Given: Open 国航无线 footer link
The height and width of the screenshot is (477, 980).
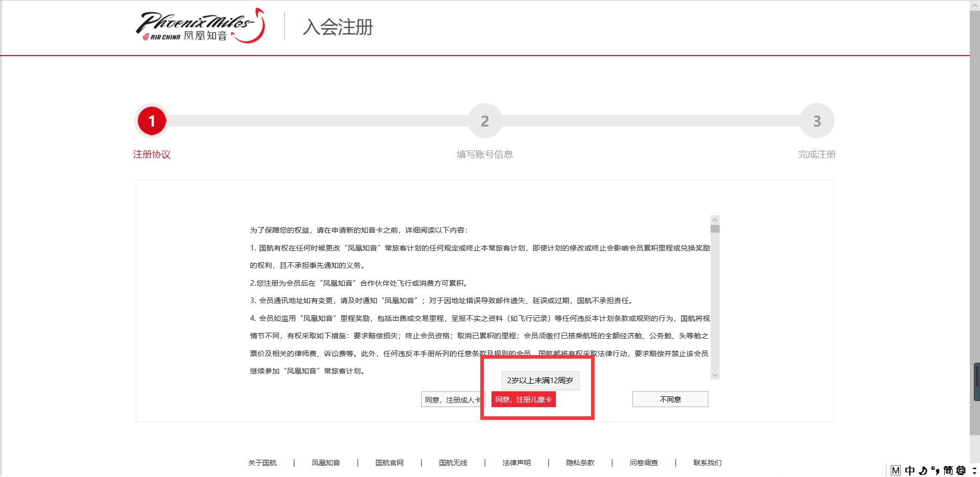Looking at the screenshot, I should (x=453, y=463).
